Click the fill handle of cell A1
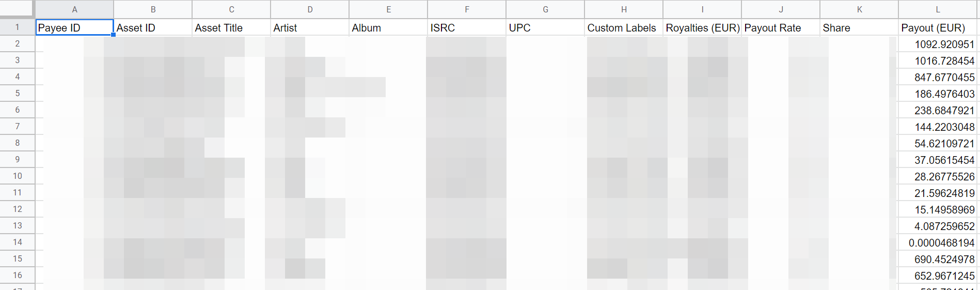Screen dimensions: 980x290 (113, 35)
